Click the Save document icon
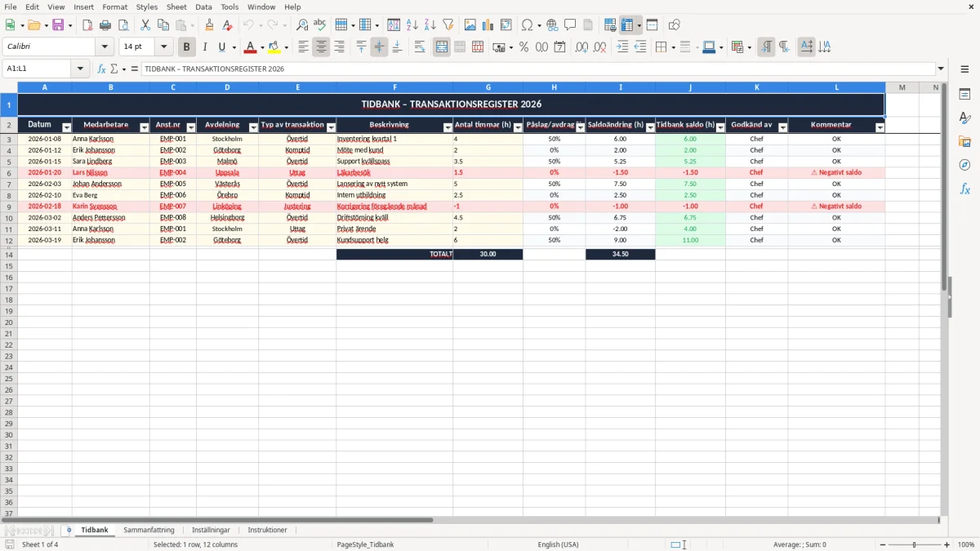980x551 pixels. (x=58, y=25)
